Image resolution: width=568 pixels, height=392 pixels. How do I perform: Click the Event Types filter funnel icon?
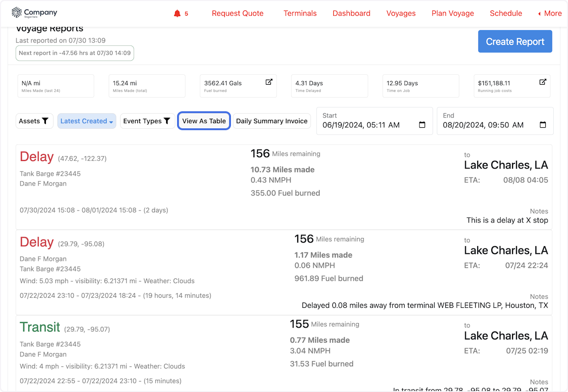[x=167, y=121]
